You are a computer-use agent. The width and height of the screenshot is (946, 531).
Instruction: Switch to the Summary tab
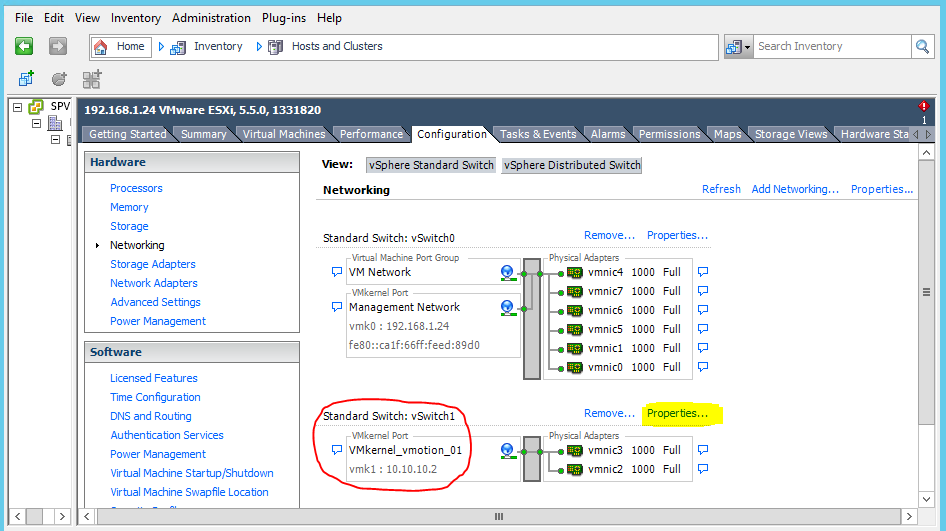coord(203,134)
